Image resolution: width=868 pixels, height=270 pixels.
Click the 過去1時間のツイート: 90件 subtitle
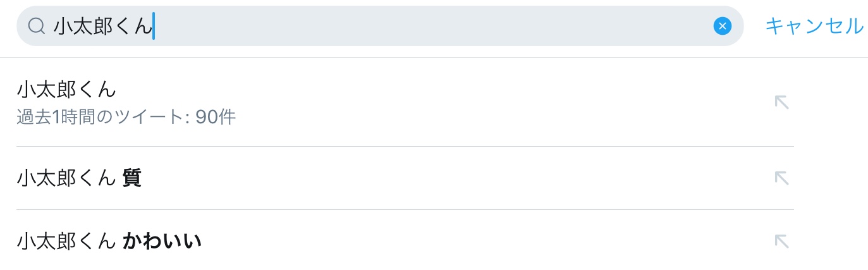click(x=126, y=118)
